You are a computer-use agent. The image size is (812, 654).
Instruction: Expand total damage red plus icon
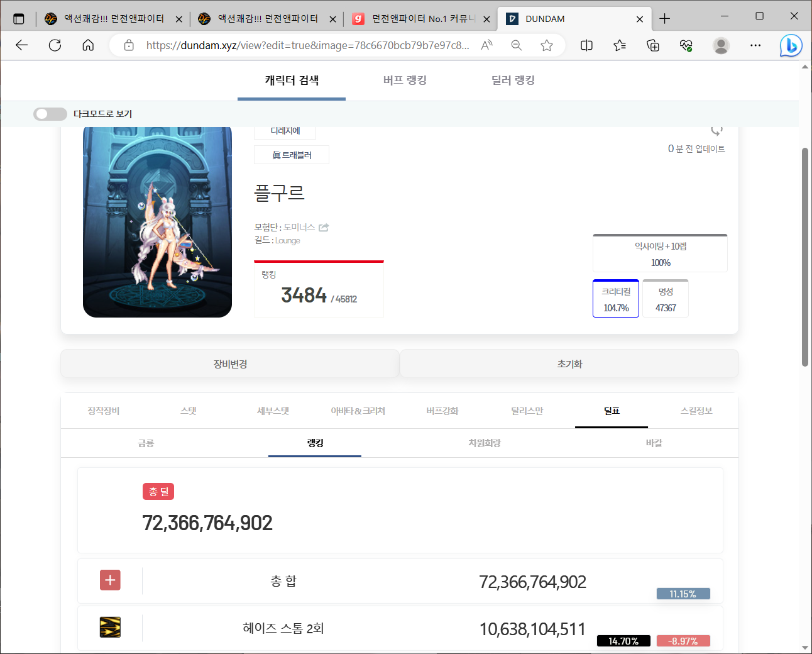(x=110, y=580)
